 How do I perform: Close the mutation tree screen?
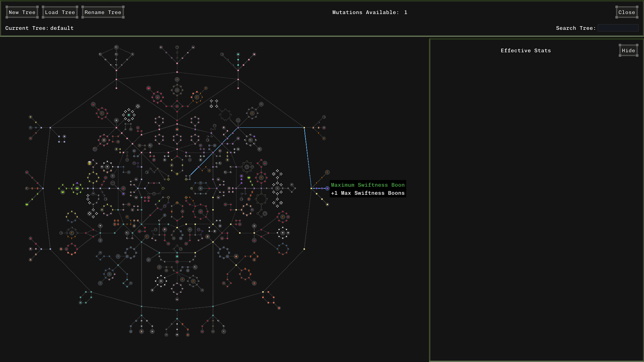pyautogui.click(x=627, y=12)
